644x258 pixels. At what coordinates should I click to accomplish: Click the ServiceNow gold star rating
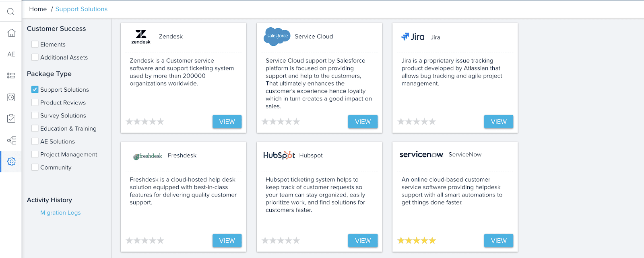click(417, 241)
